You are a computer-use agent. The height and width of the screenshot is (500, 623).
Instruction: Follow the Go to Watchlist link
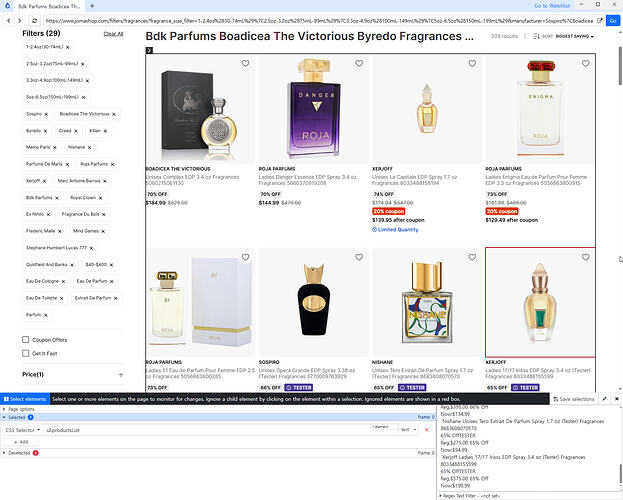pyautogui.click(x=552, y=6)
